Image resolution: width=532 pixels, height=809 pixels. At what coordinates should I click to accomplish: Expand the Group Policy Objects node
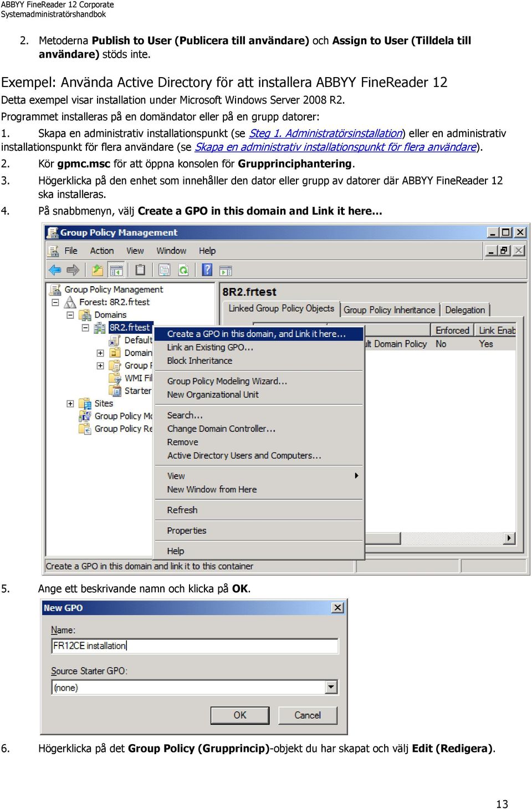click(x=100, y=365)
